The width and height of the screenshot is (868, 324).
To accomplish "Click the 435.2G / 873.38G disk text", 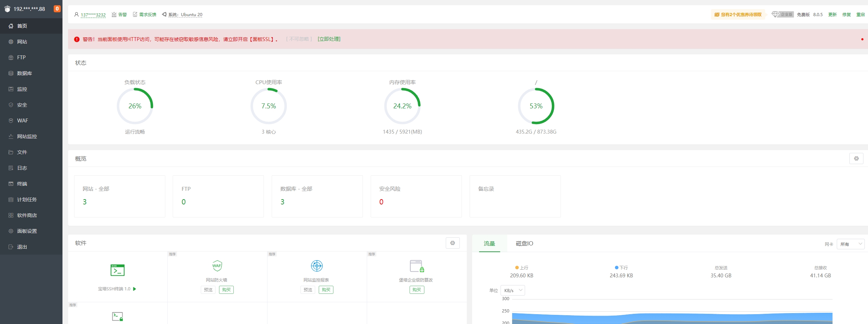I will (x=536, y=132).
